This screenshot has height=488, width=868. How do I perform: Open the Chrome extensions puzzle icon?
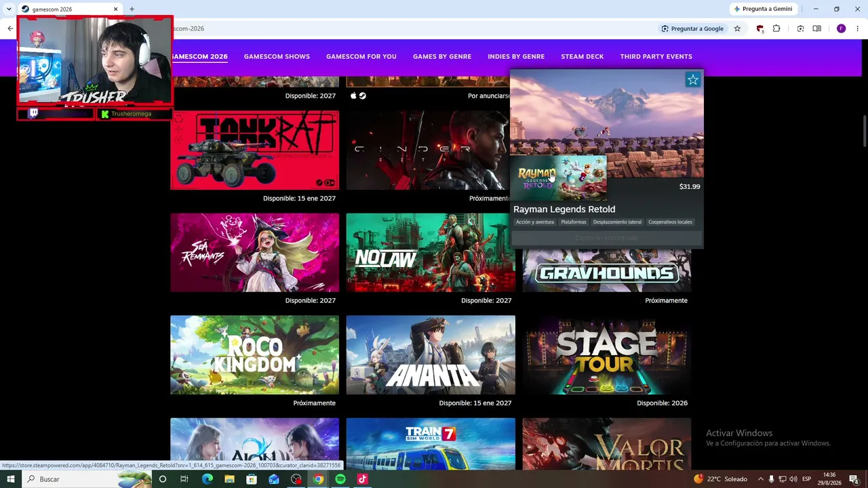(776, 28)
